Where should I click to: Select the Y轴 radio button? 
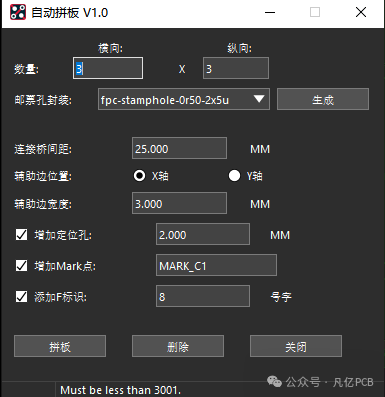(x=234, y=175)
